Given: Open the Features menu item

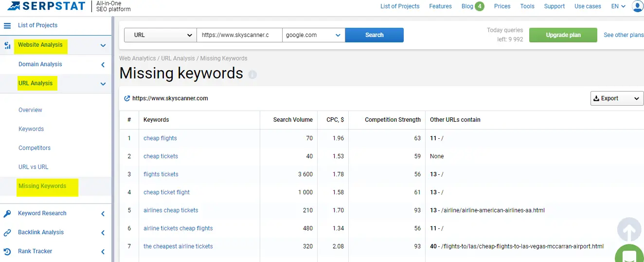Looking at the screenshot, I should (x=440, y=6).
